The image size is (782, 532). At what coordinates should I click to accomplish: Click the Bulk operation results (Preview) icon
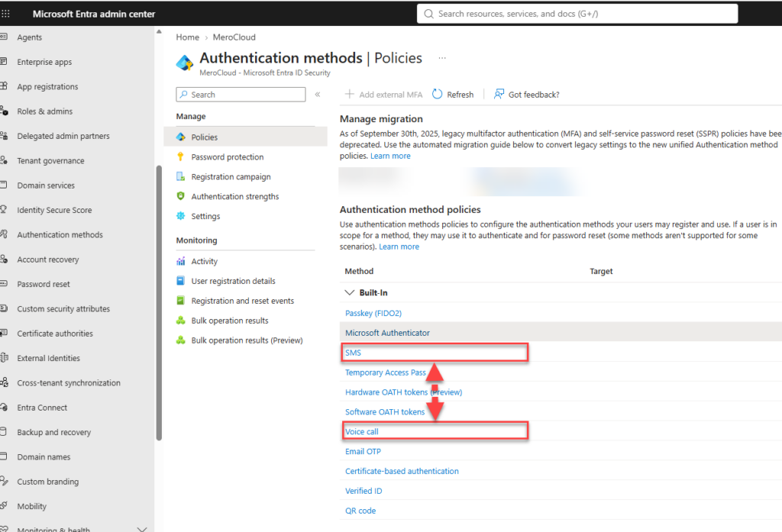tap(180, 340)
